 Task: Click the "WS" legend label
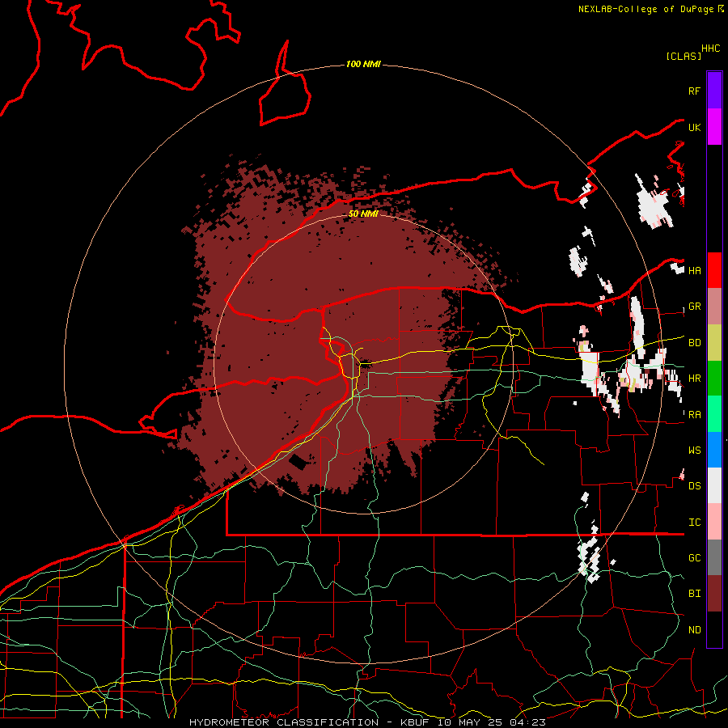[694, 451]
